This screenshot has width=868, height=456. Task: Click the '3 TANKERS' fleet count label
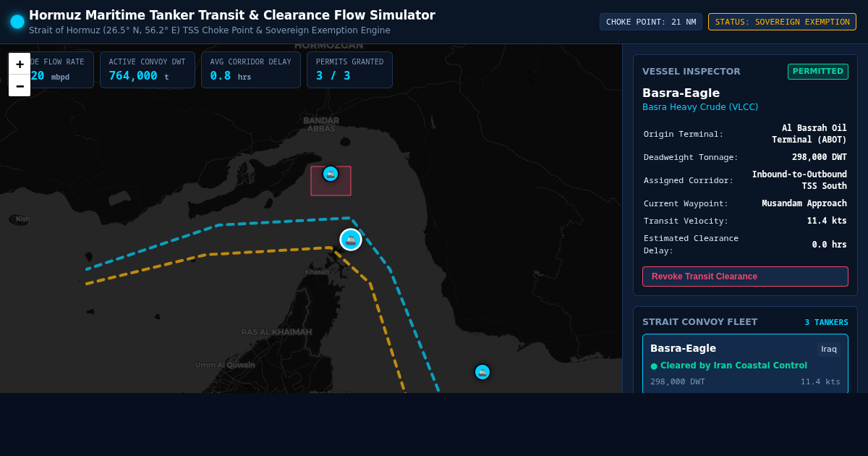827,323
